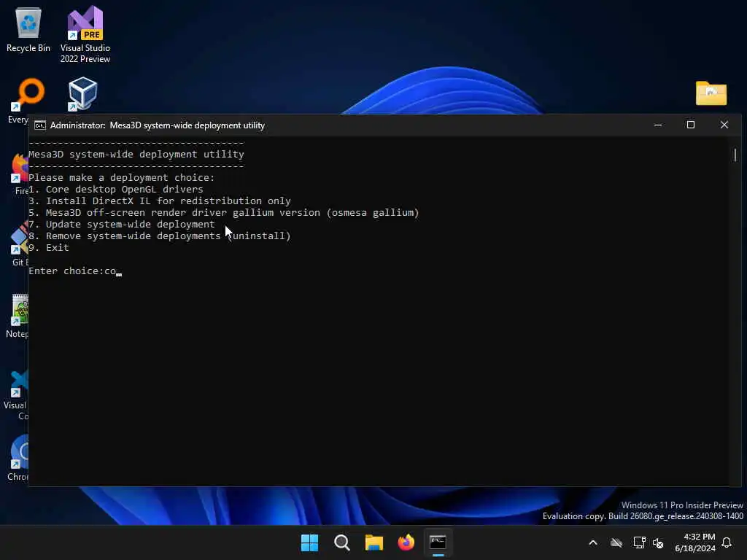Maximize the Mesa3D deployment utility window
Screen dimensions: 747x560
(x=691, y=125)
